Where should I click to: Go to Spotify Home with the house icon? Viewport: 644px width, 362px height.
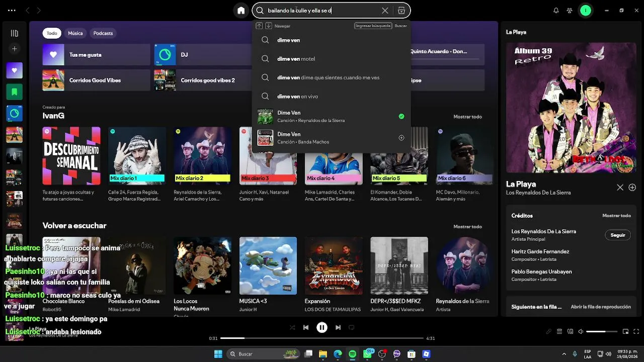[x=241, y=10]
